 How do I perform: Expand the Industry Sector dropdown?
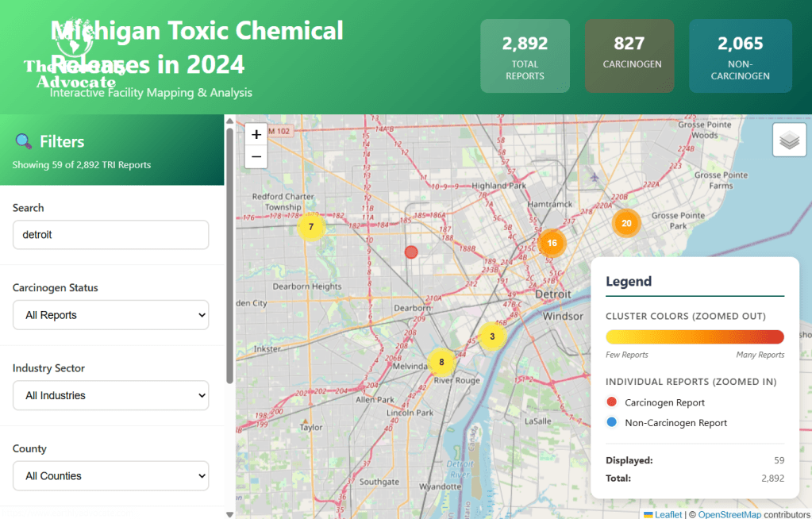coord(110,395)
